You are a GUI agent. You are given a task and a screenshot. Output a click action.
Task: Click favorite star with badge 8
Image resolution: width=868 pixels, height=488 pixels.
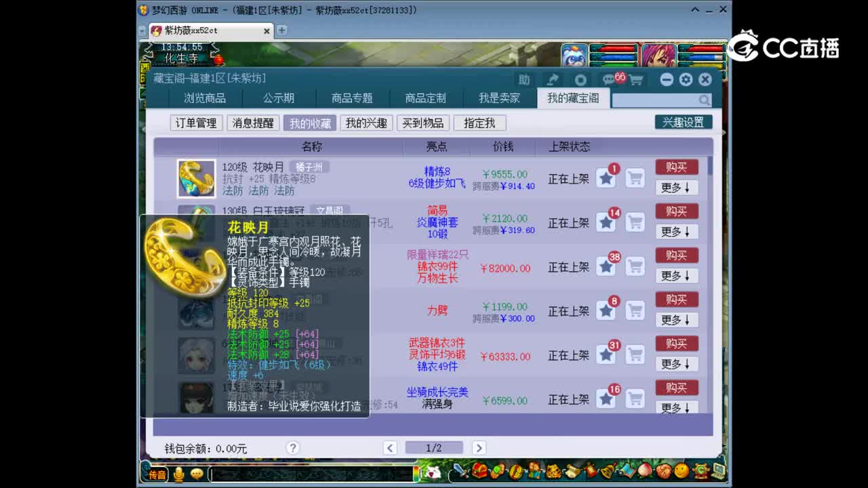(x=606, y=310)
